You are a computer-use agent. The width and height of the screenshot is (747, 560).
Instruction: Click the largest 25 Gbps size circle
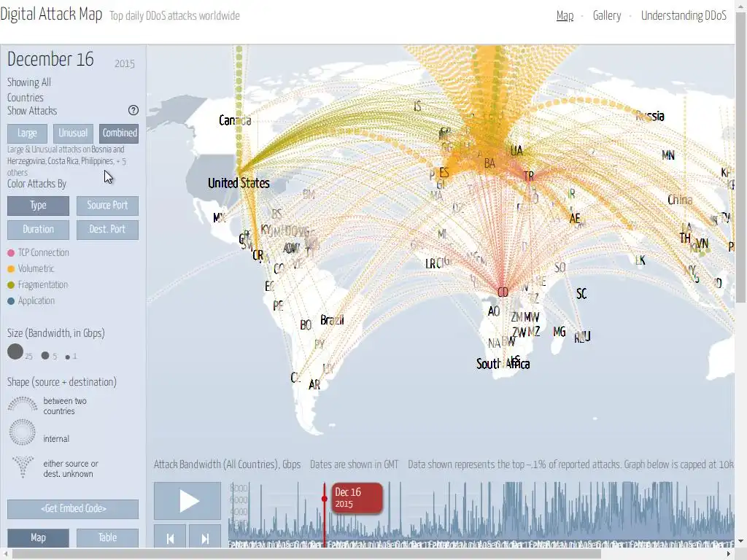[x=15, y=352]
